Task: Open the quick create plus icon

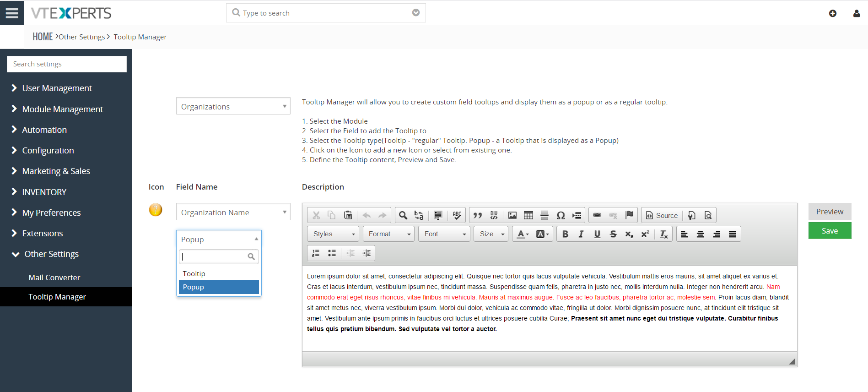Action: 833,13
